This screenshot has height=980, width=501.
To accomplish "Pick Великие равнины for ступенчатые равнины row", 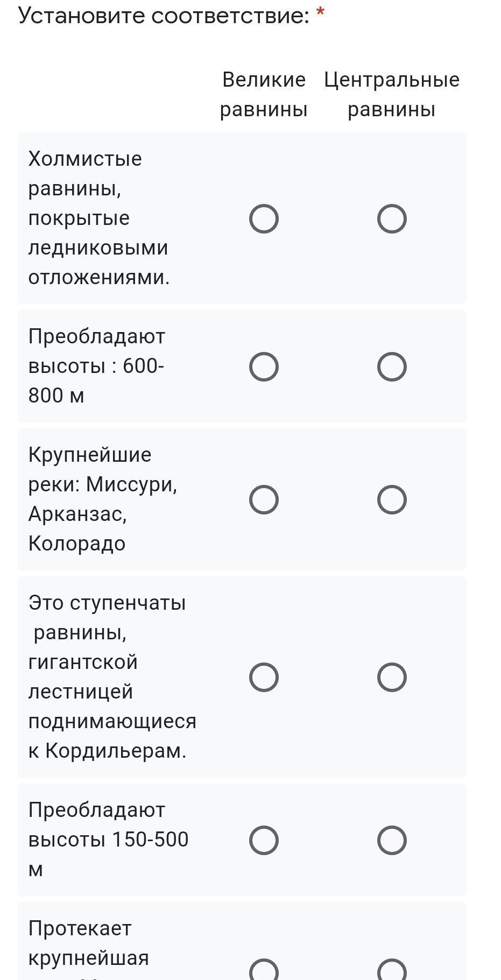I will pyautogui.click(x=264, y=677).
